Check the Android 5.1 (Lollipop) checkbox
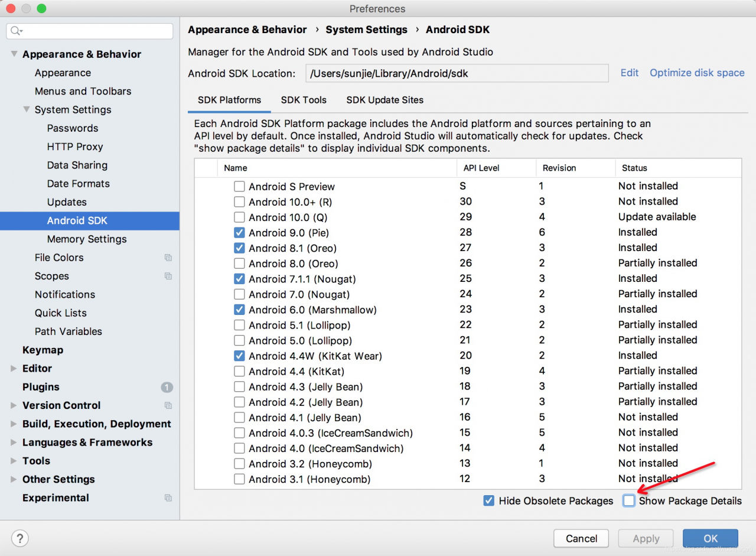The width and height of the screenshot is (756, 556). pos(239,324)
